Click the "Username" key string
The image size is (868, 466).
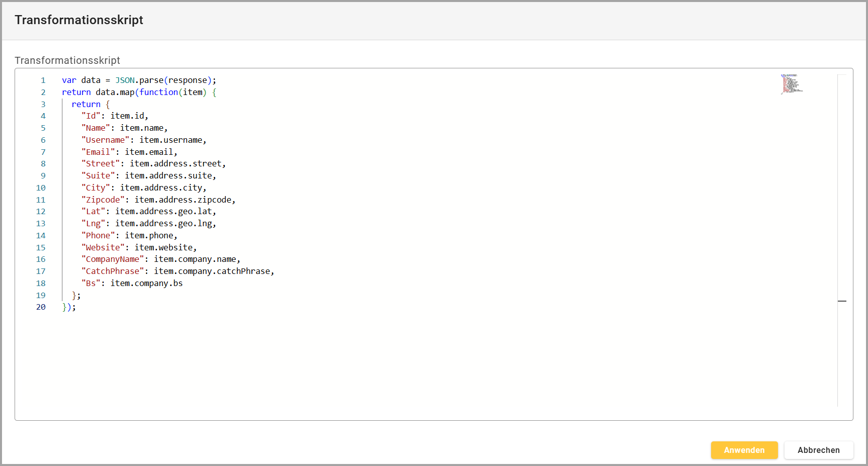[105, 140]
